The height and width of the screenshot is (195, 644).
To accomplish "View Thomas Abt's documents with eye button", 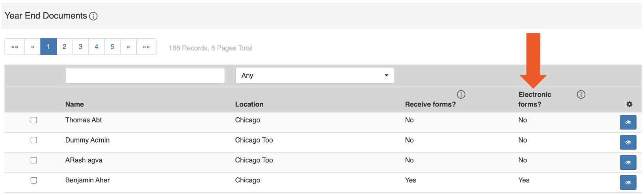I will (x=628, y=122).
